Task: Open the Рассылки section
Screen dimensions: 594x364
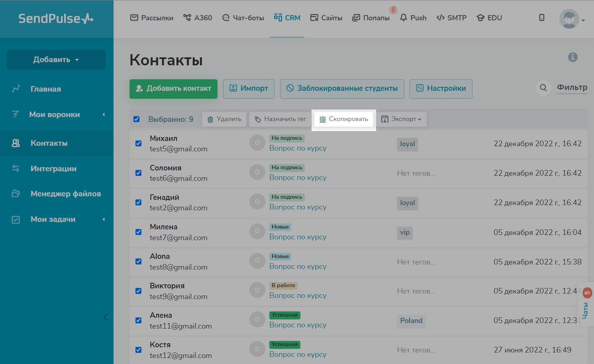Action: click(152, 18)
